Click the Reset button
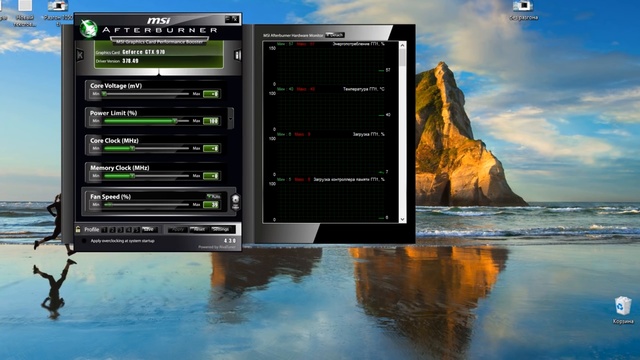The width and height of the screenshot is (640, 360). click(x=199, y=230)
